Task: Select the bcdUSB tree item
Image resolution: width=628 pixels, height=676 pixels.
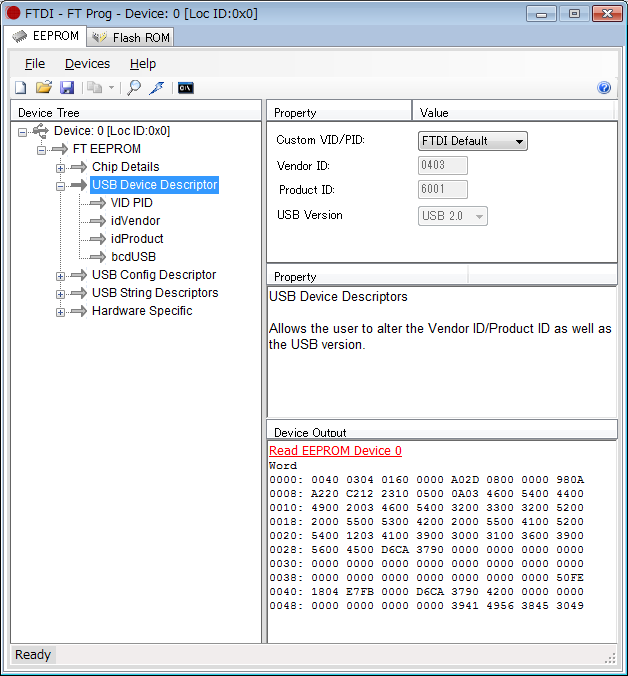Action: tap(134, 257)
